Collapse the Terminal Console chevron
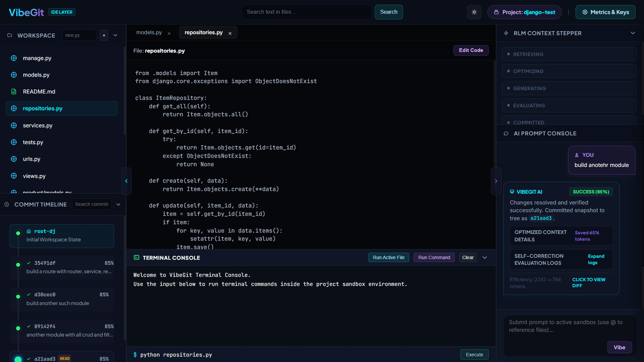The height and width of the screenshot is (362, 644). (x=485, y=257)
